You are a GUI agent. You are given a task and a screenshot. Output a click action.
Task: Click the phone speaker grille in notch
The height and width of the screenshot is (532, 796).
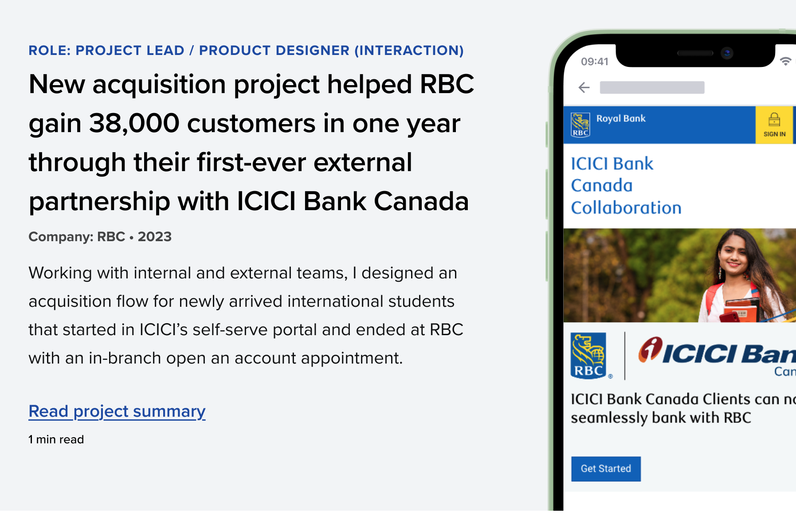(695, 53)
